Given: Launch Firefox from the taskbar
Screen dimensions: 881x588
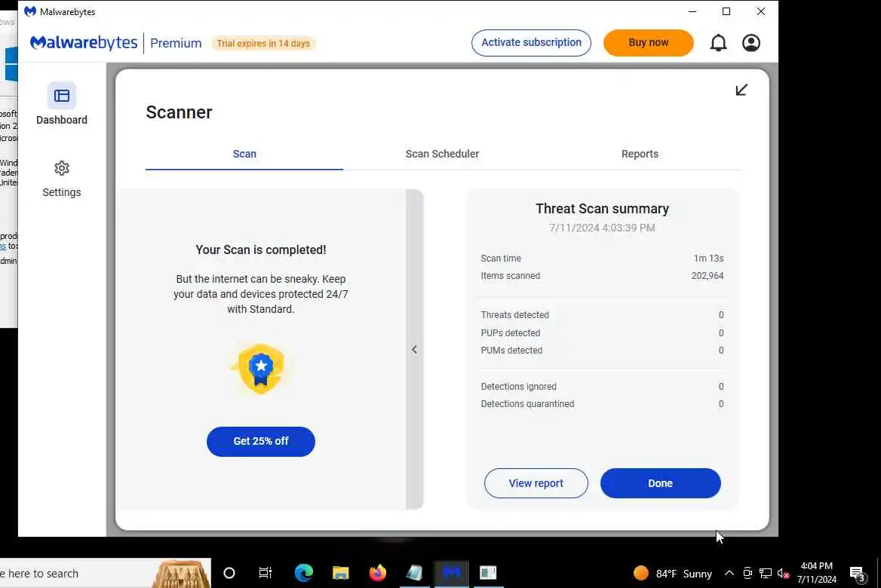Looking at the screenshot, I should (x=378, y=573).
